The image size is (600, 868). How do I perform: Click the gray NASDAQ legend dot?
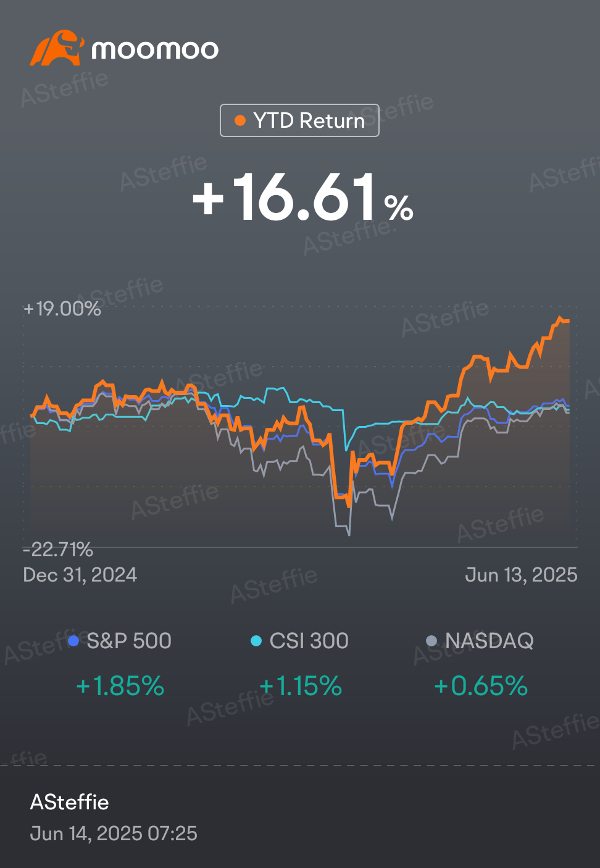(432, 641)
